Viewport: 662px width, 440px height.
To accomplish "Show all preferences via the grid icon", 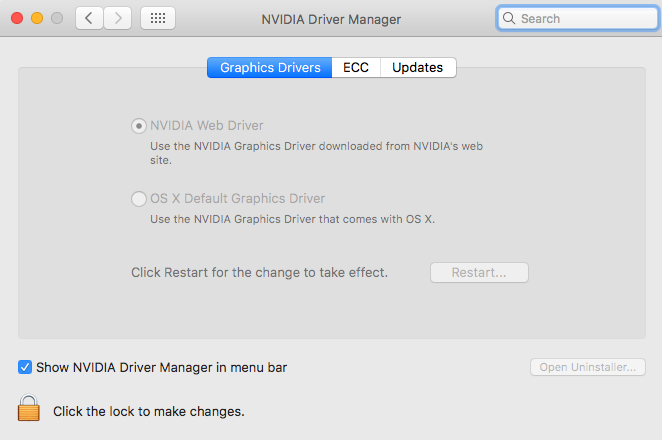I will (158, 18).
